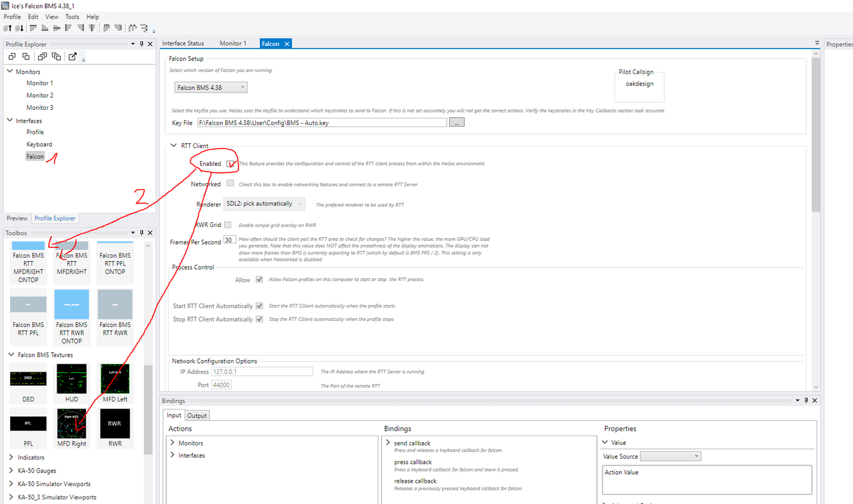The width and height of the screenshot is (853, 504).
Task: Click the Key File path field
Action: 321,123
